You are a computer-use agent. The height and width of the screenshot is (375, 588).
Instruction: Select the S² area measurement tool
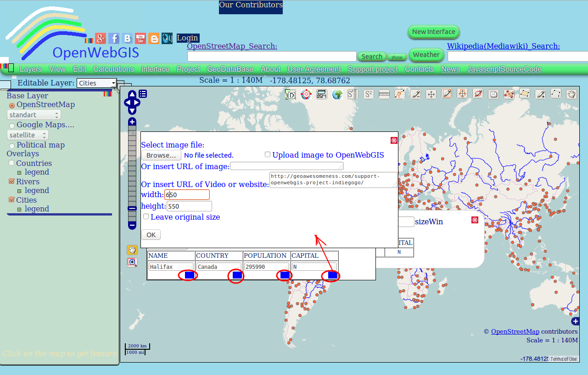point(368,94)
